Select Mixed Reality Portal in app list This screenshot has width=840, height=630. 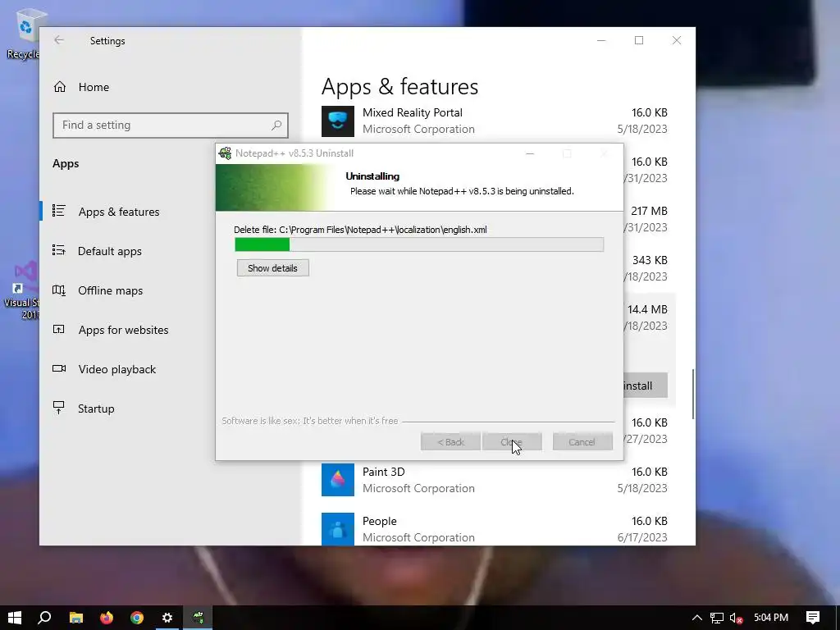(x=495, y=121)
